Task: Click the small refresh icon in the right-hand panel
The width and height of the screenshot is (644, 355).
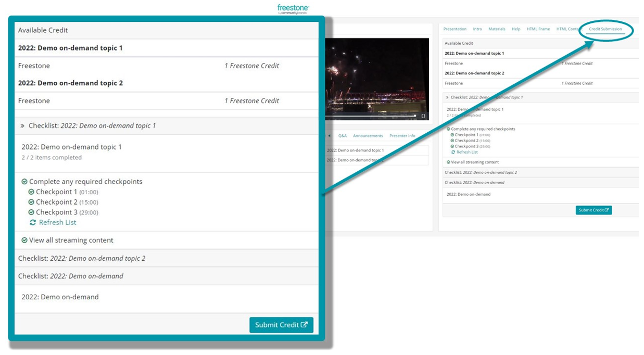Action: (x=453, y=152)
